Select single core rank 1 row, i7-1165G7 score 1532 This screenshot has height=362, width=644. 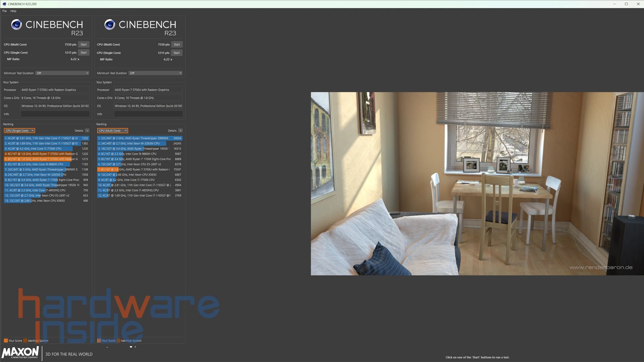click(47, 138)
